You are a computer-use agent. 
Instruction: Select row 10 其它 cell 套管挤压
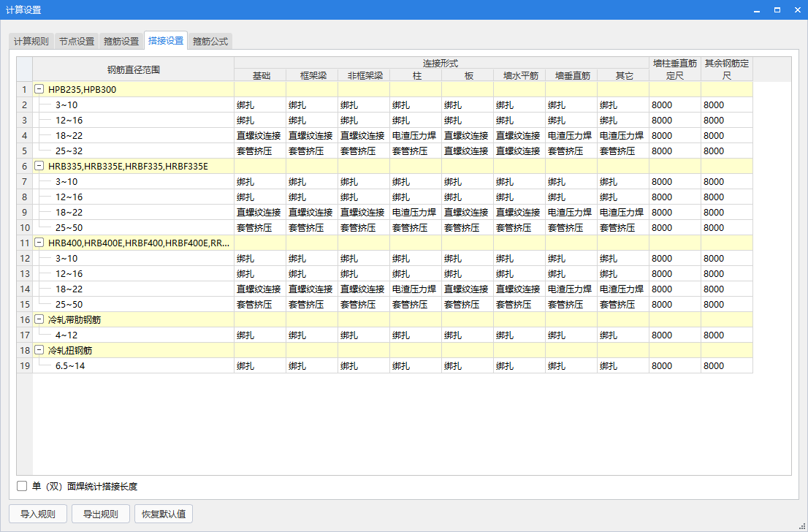pyautogui.click(x=623, y=228)
